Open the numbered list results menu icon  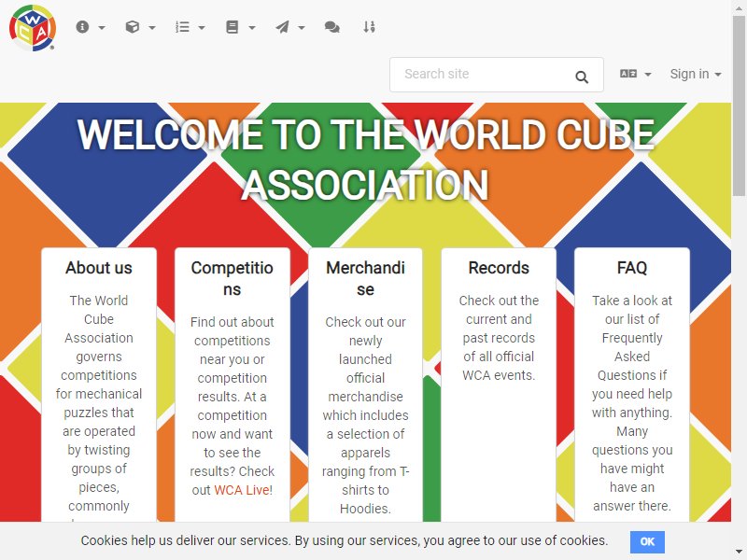[182, 27]
